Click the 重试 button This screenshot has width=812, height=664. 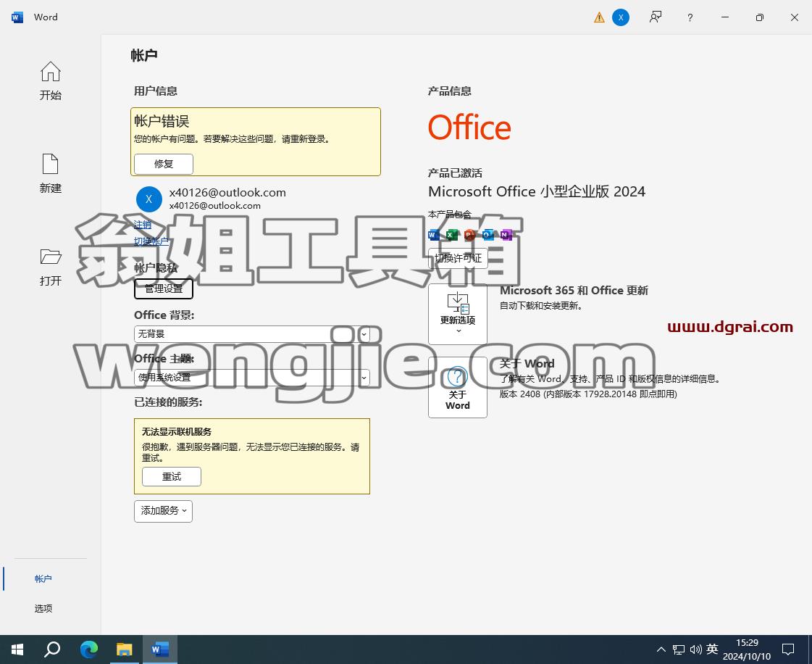[x=172, y=477]
